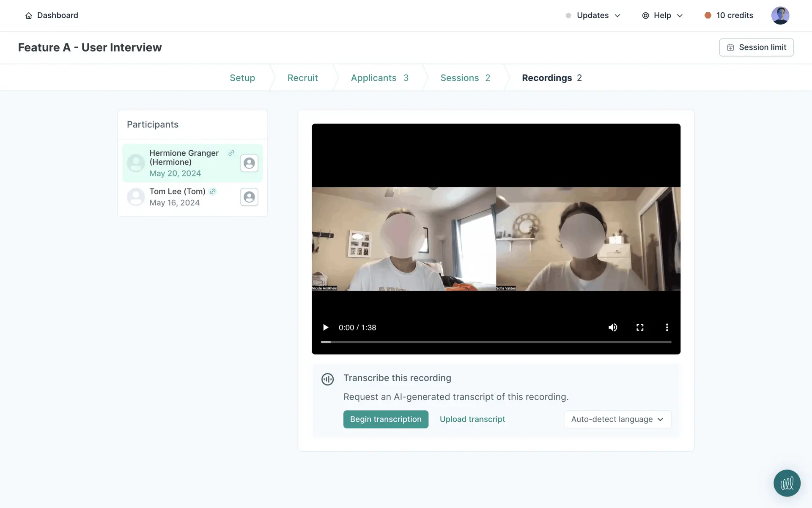Mute the video volume

tap(613, 327)
